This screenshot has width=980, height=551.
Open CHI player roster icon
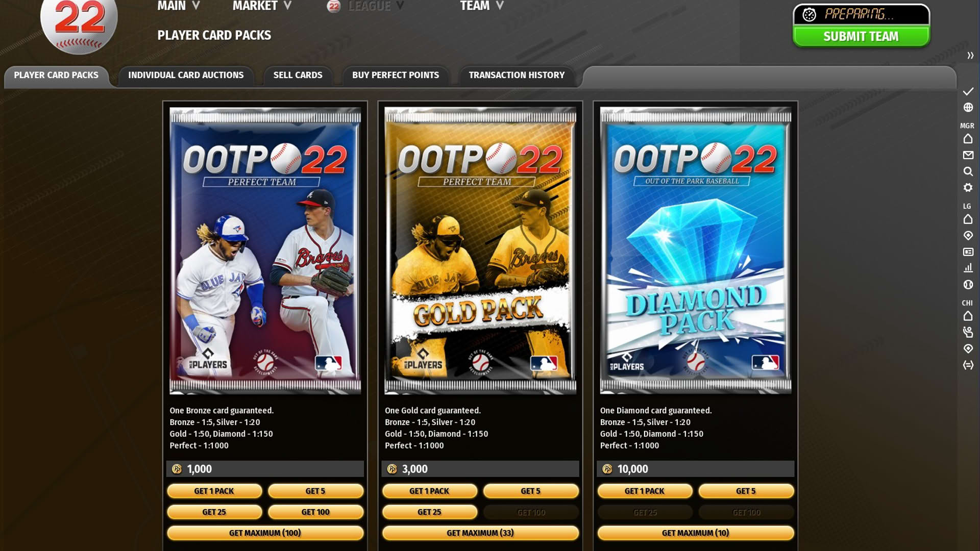pos(968,332)
